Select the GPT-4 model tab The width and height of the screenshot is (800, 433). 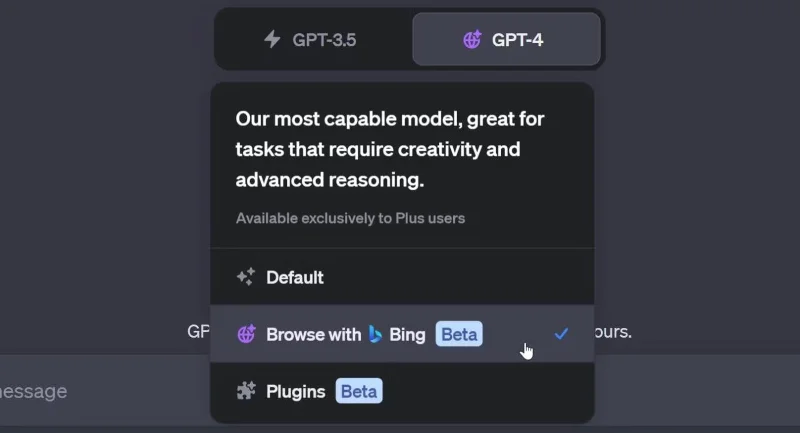pos(506,39)
